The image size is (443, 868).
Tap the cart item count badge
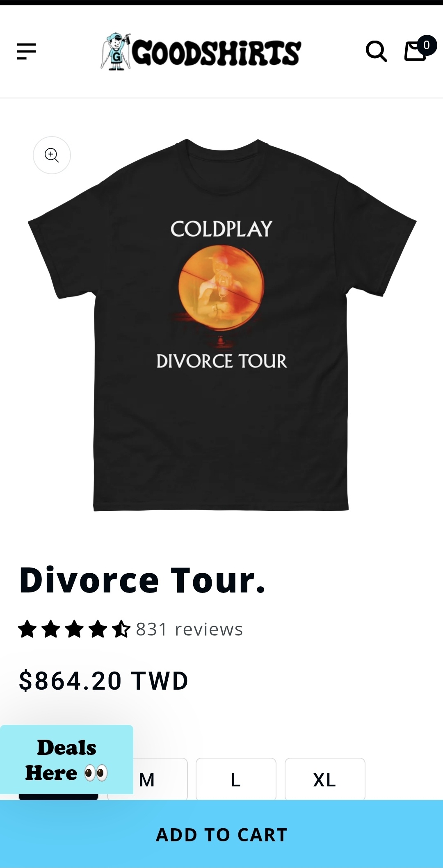click(427, 45)
